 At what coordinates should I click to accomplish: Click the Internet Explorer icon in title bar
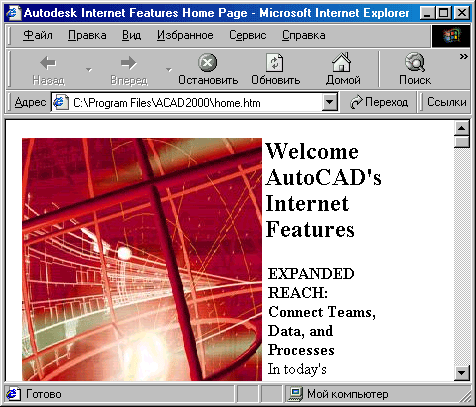click(14, 13)
